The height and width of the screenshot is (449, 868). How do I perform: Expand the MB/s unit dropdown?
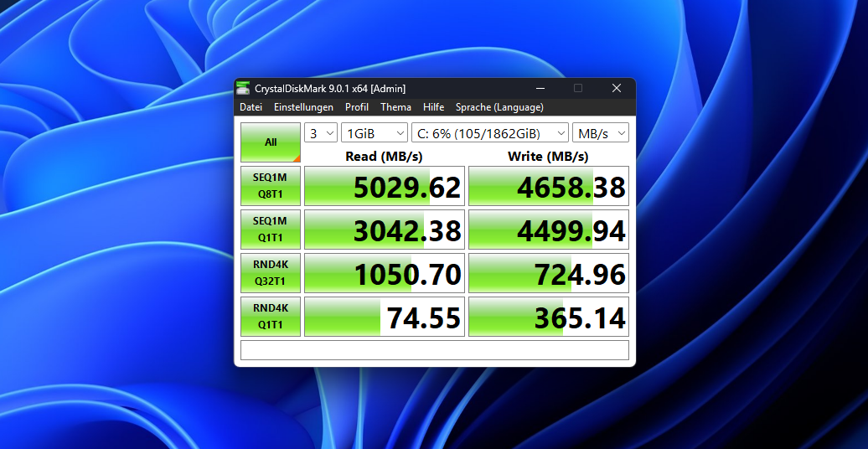click(600, 133)
